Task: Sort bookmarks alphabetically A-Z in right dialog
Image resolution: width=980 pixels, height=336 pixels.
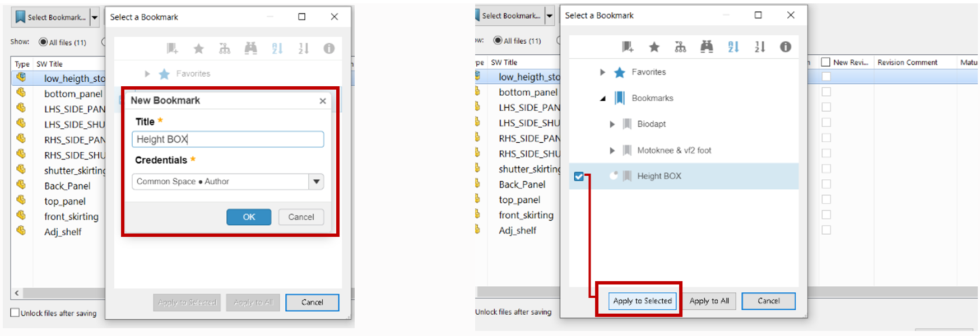Action: (x=733, y=47)
